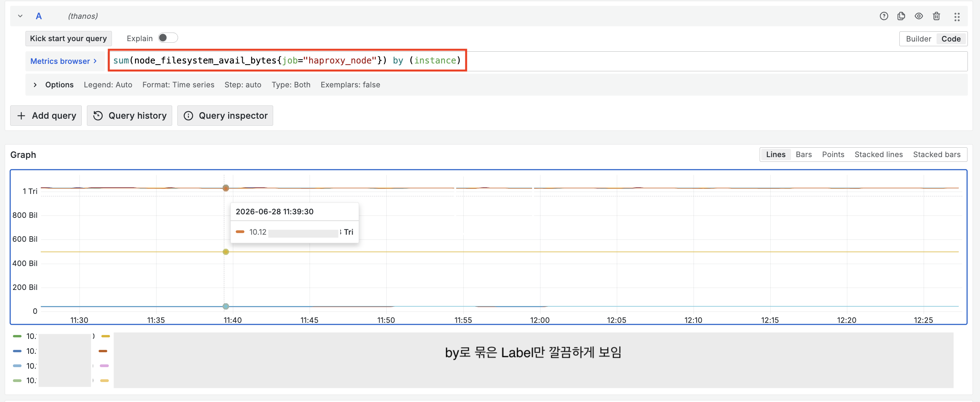The image size is (980, 402).
Task: Switch to Code editor mode
Action: pos(951,39)
